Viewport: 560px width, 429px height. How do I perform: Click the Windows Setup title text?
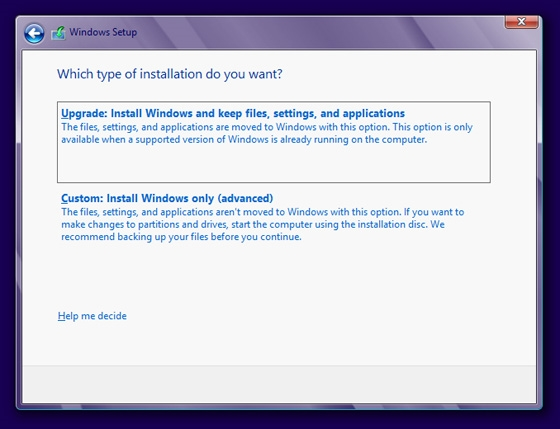103,32
